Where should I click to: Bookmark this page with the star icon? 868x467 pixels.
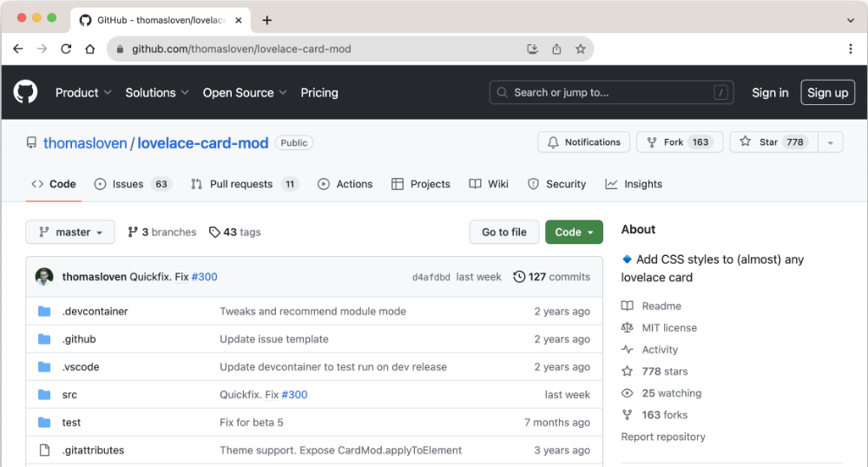[x=580, y=49]
